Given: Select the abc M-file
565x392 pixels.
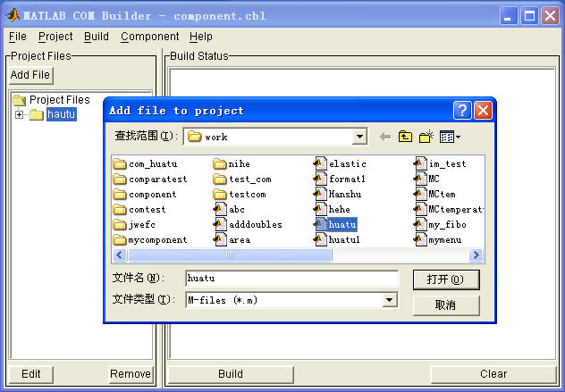Looking at the screenshot, I should [x=229, y=210].
